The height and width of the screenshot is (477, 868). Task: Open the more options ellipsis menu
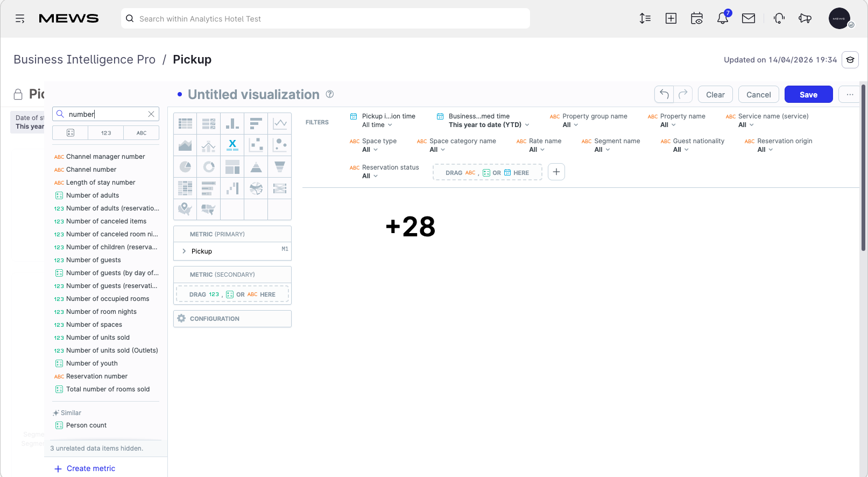pyautogui.click(x=849, y=94)
